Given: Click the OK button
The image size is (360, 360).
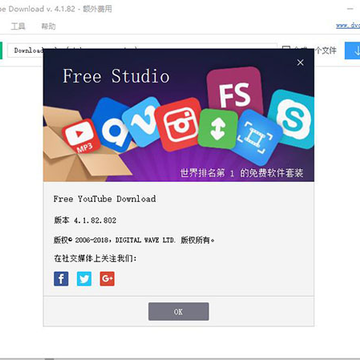Looking at the screenshot, I should pyautogui.click(x=179, y=312).
